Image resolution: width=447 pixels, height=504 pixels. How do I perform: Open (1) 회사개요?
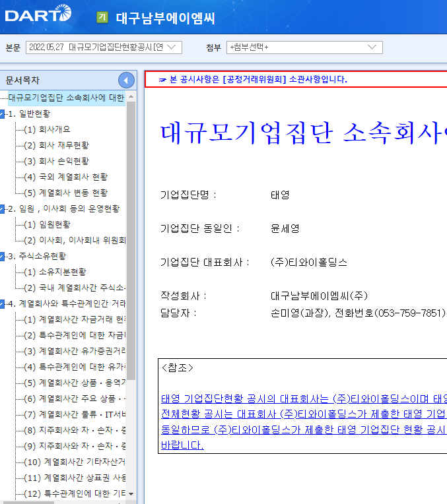pyautogui.click(x=47, y=129)
